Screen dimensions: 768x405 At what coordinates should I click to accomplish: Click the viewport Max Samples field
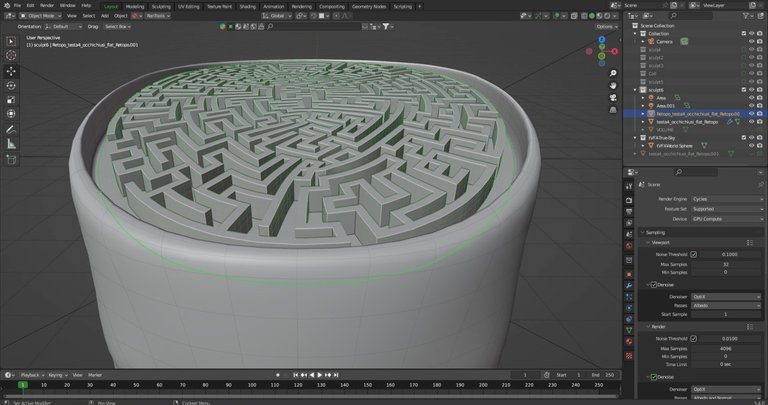pos(726,263)
